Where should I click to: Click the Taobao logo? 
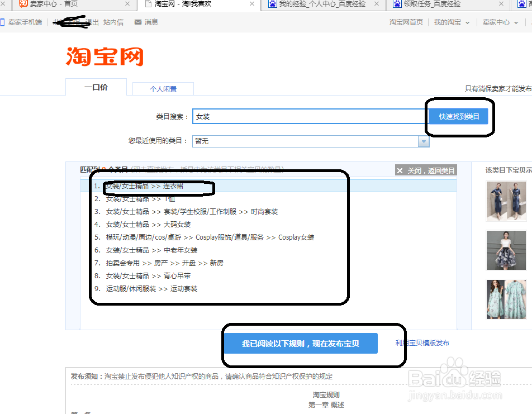(x=104, y=56)
